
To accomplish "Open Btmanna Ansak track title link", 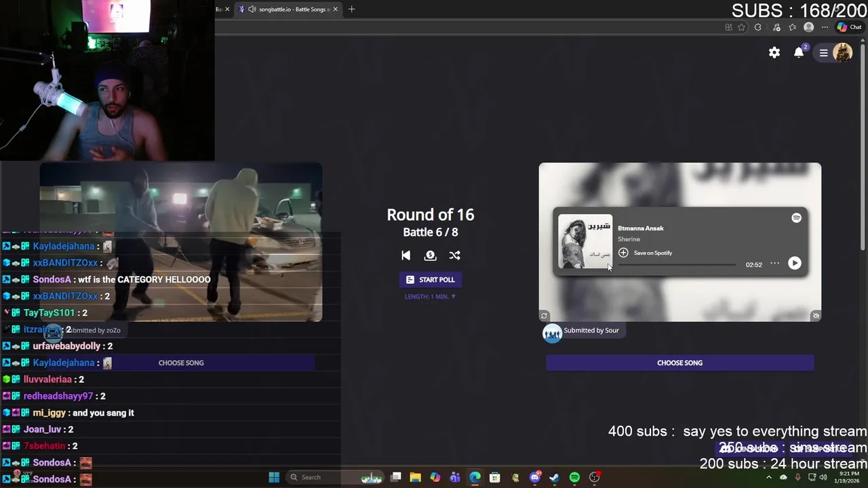I will point(641,228).
